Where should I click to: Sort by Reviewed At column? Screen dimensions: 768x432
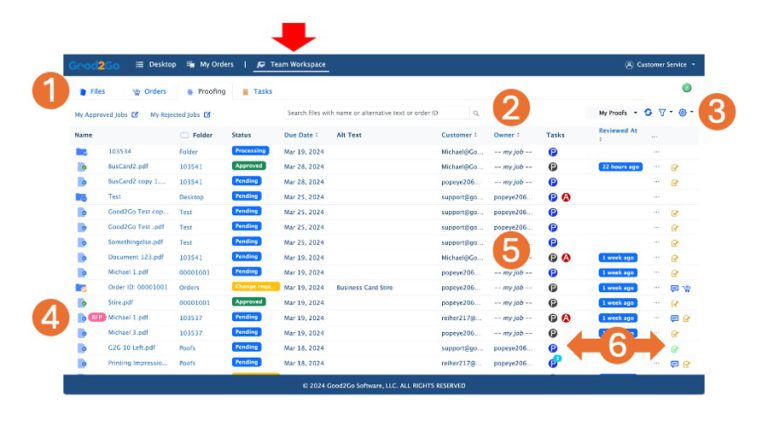click(618, 134)
